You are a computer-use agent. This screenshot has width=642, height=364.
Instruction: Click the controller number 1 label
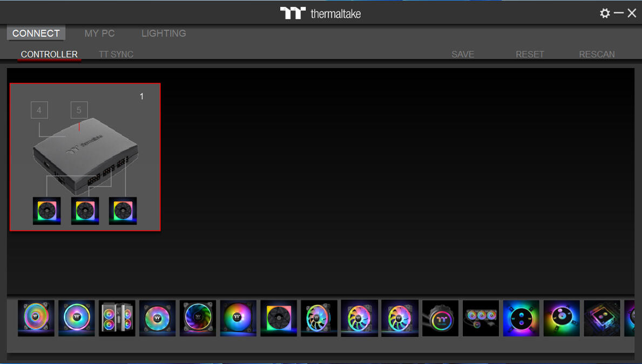tap(141, 97)
